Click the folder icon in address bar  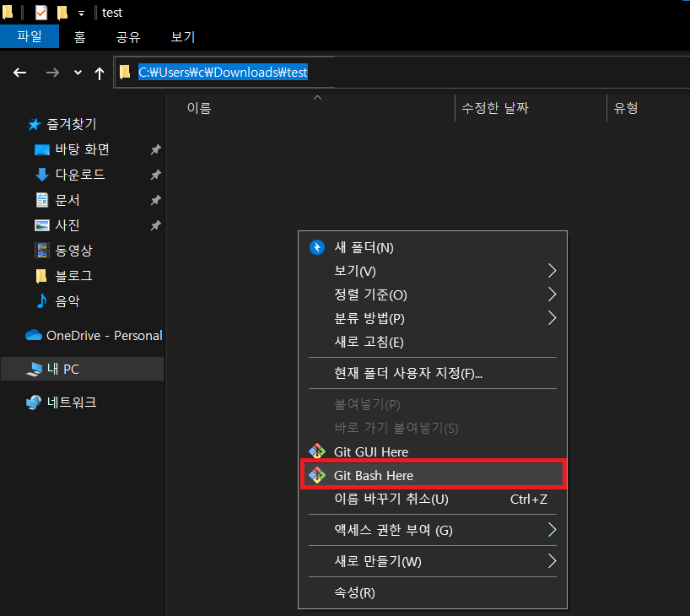tap(125, 73)
